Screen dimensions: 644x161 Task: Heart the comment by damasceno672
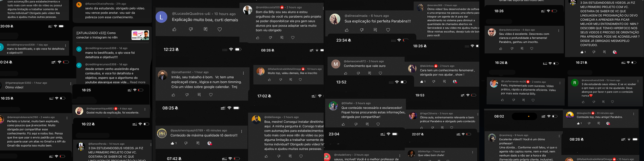tap(380, 73)
